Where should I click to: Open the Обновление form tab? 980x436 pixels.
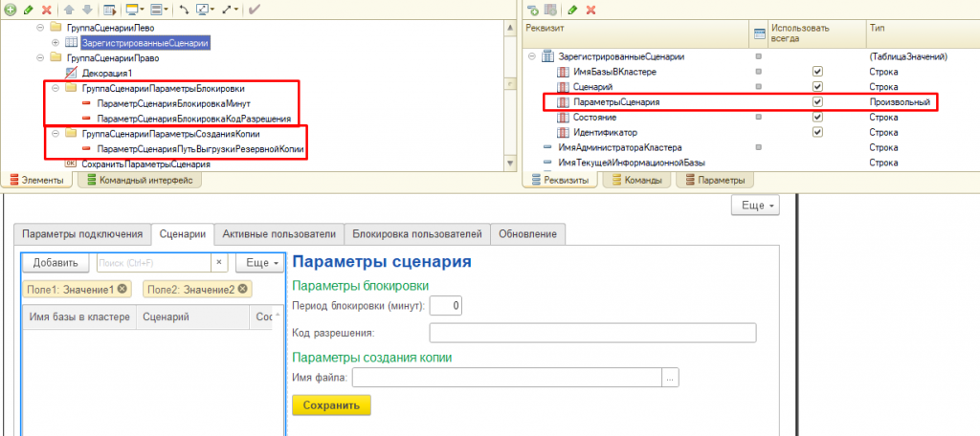point(527,234)
